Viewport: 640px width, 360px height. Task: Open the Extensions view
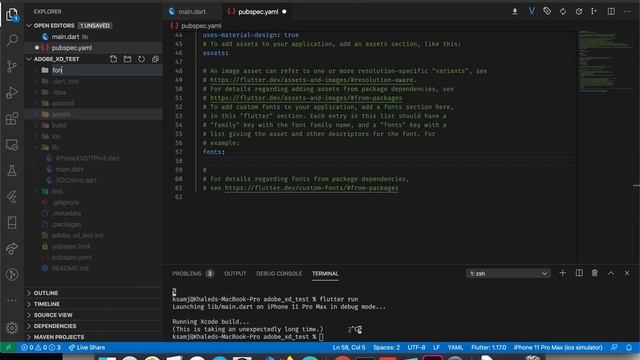(12, 118)
